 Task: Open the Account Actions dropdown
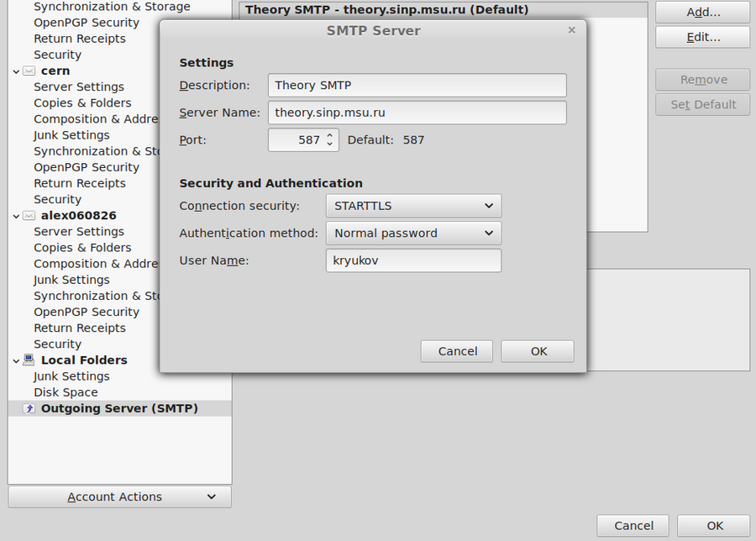click(119, 496)
